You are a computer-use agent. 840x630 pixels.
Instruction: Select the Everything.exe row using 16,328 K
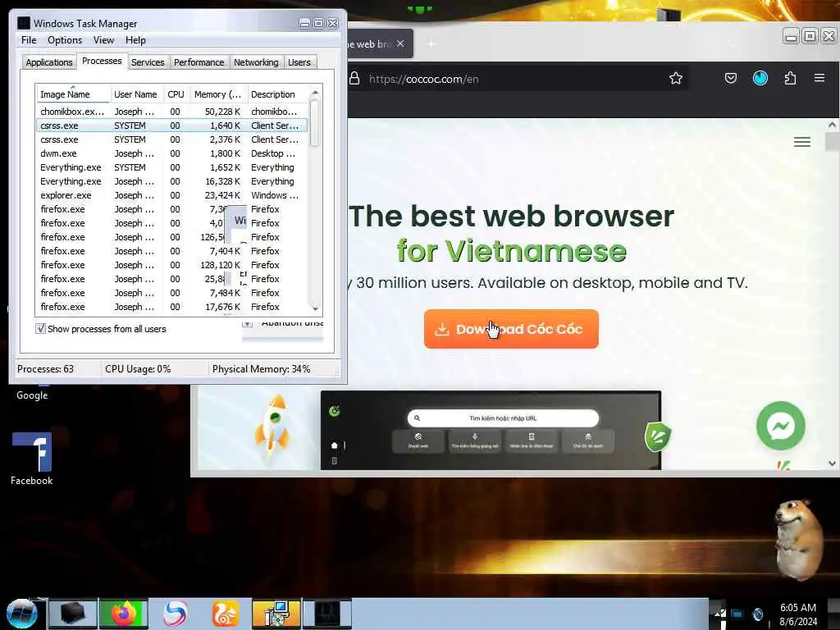[x=171, y=181]
